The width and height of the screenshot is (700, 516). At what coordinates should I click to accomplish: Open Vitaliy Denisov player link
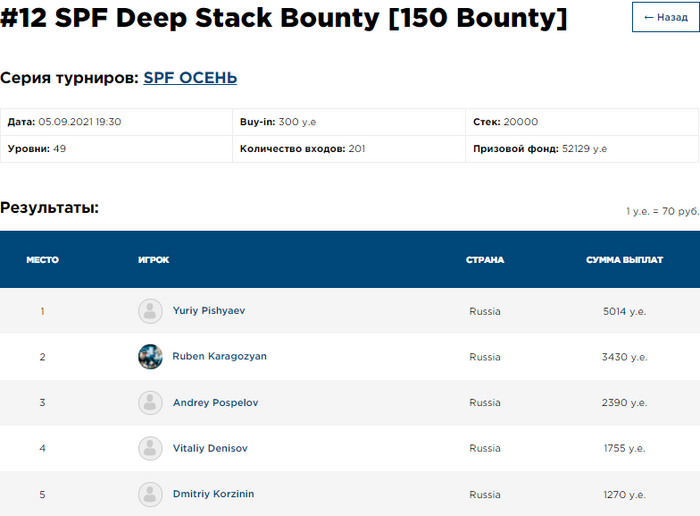pos(210,448)
